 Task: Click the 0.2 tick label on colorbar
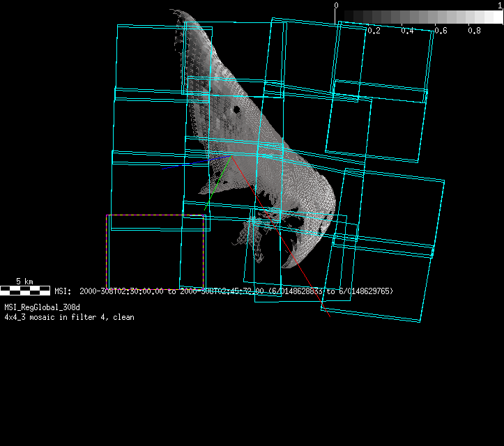(374, 31)
